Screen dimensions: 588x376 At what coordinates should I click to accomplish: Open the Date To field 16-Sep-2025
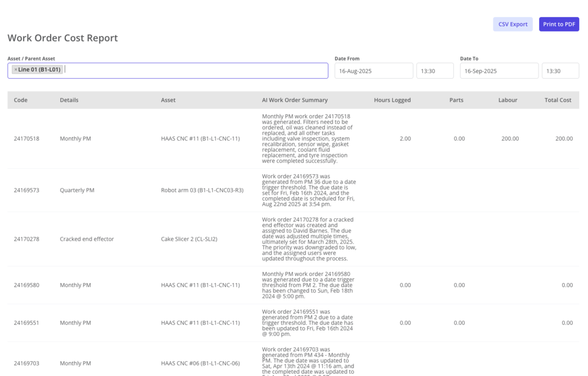[499, 71]
